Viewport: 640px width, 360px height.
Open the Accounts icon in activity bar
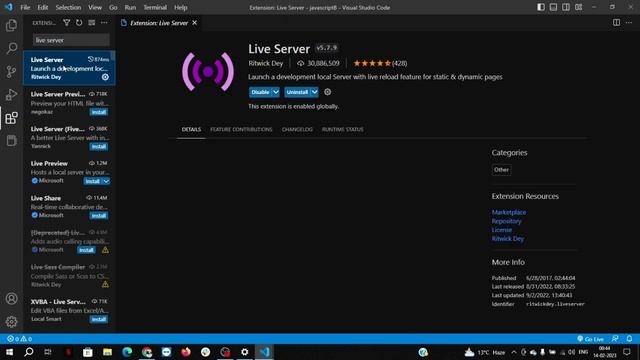(x=11, y=298)
